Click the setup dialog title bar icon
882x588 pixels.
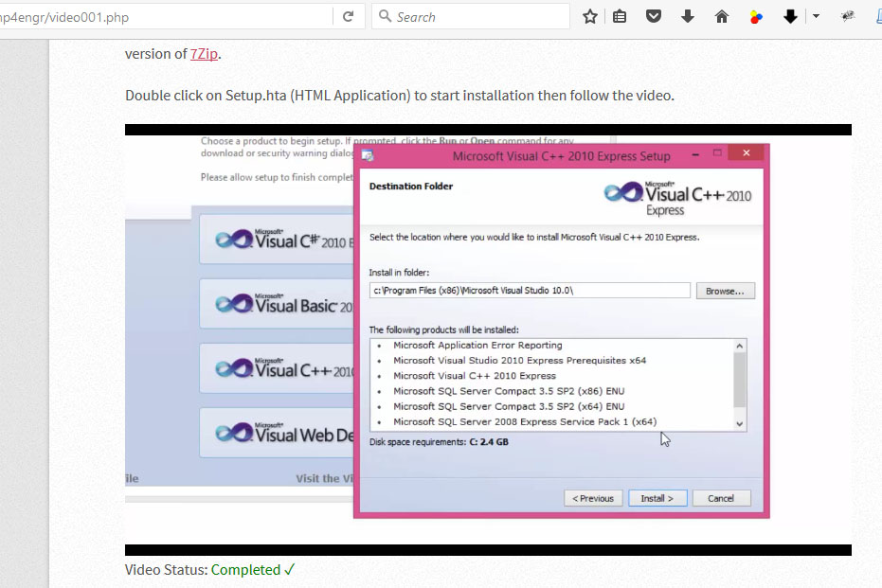[368, 155]
